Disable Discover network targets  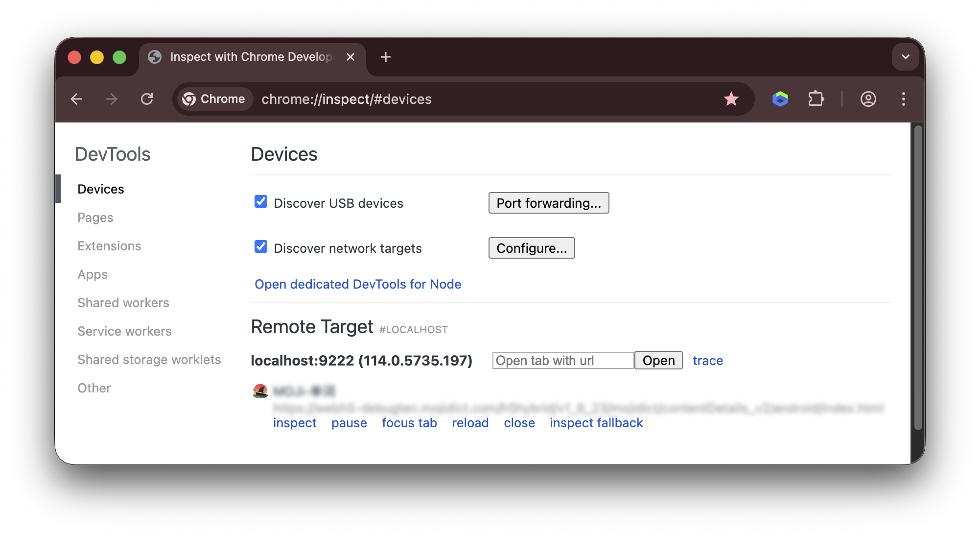[260, 246]
